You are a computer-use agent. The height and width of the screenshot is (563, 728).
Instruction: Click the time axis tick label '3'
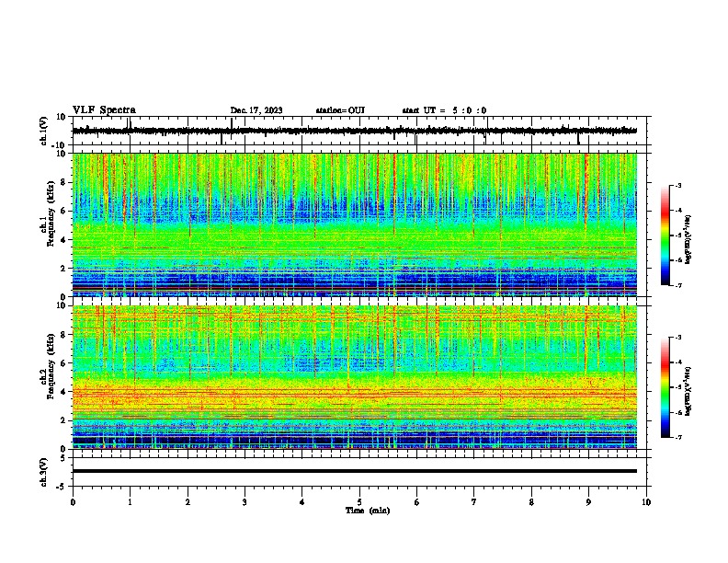245,502
